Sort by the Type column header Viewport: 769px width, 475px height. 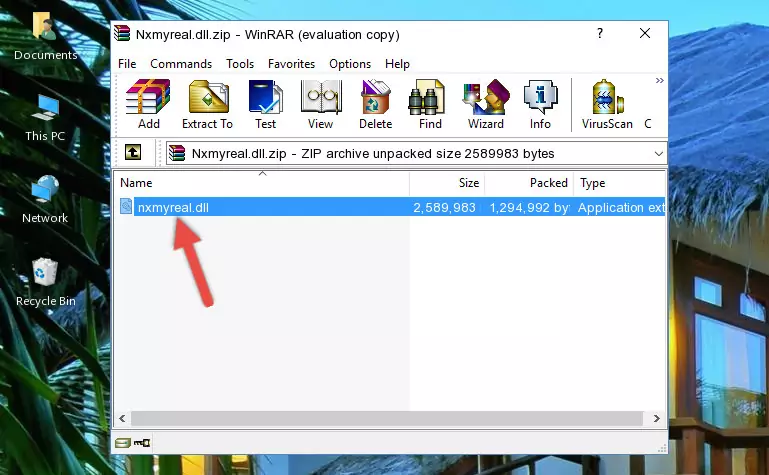[619, 183]
